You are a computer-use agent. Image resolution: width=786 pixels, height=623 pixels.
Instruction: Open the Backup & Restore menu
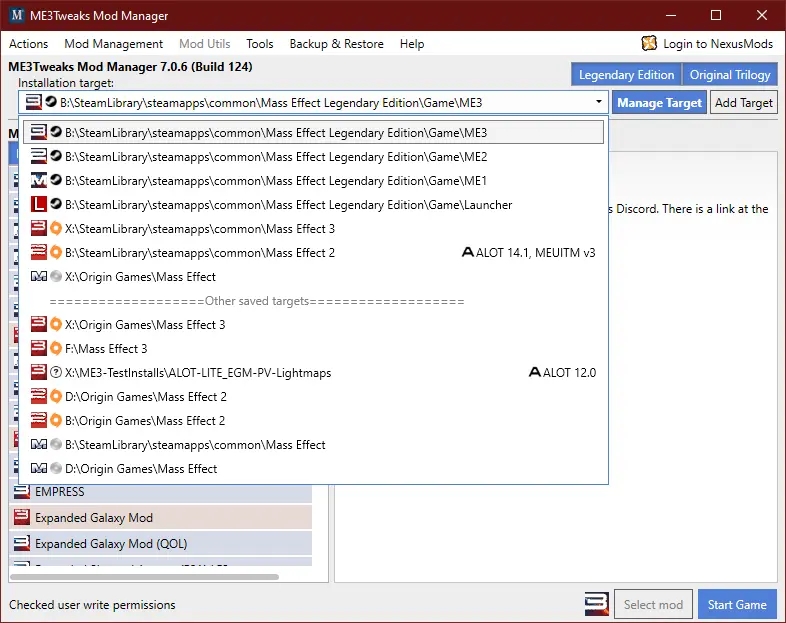point(336,44)
